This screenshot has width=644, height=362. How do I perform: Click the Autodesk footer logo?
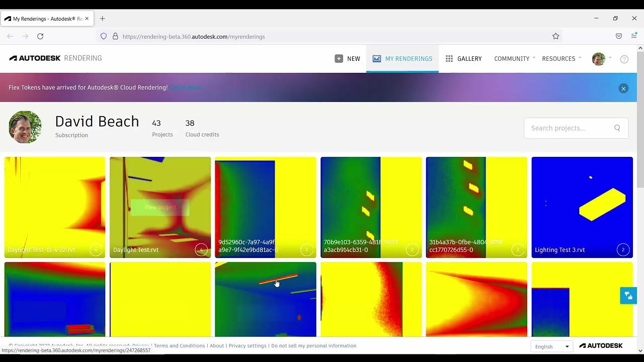601,346
